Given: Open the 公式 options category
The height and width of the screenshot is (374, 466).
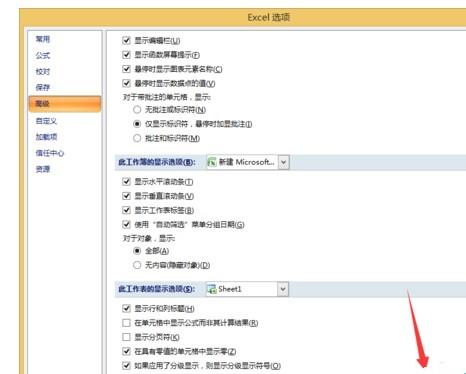Looking at the screenshot, I should point(43,56).
